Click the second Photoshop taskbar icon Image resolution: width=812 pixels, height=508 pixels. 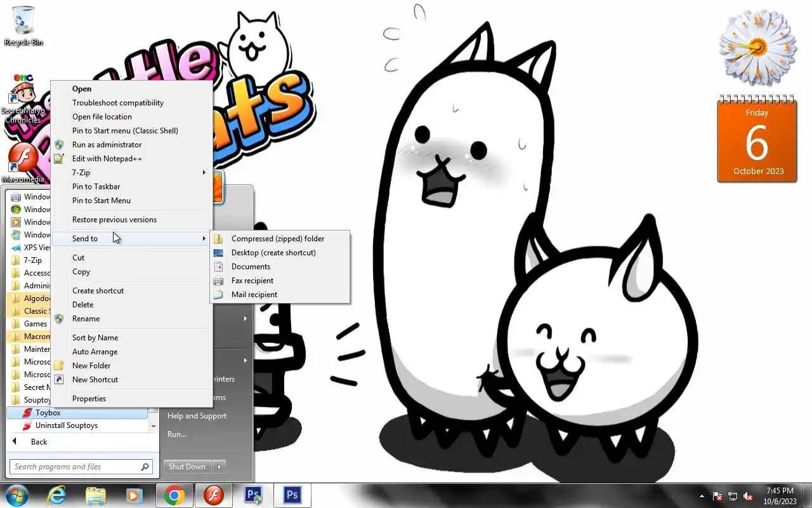click(292, 495)
